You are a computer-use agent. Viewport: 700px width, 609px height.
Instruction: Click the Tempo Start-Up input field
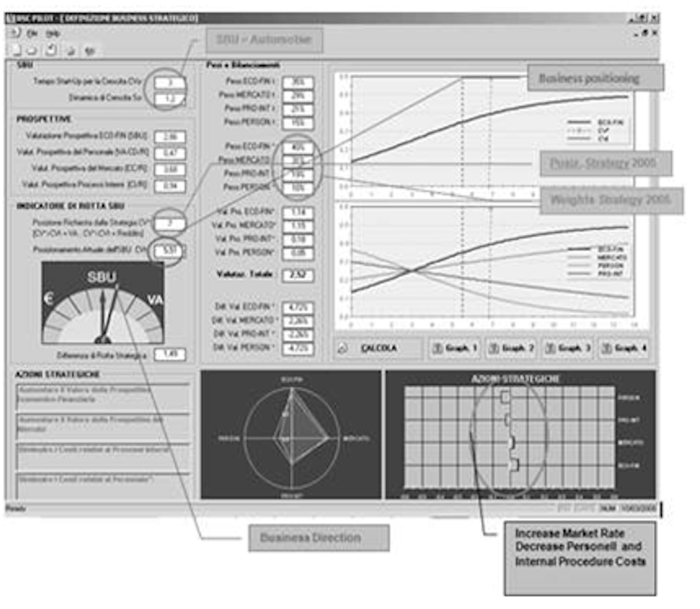(169, 82)
